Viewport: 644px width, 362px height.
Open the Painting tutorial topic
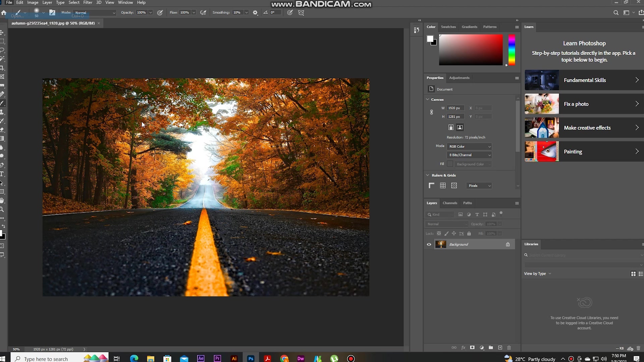584,152
